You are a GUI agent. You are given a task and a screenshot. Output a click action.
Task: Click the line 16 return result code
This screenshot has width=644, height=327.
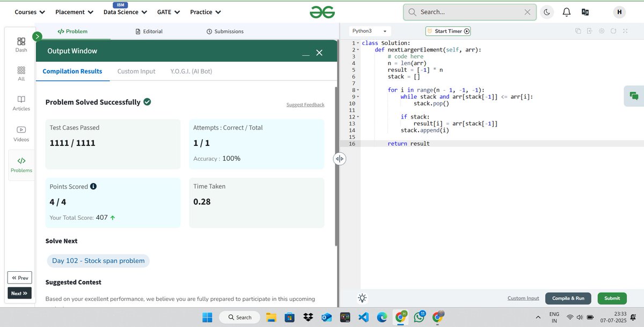coord(408,144)
